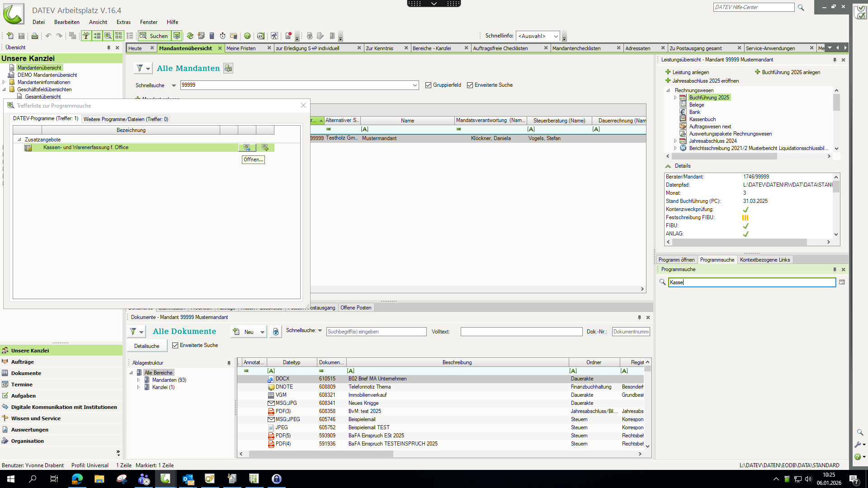Click the print icon in toolbar

(34, 36)
